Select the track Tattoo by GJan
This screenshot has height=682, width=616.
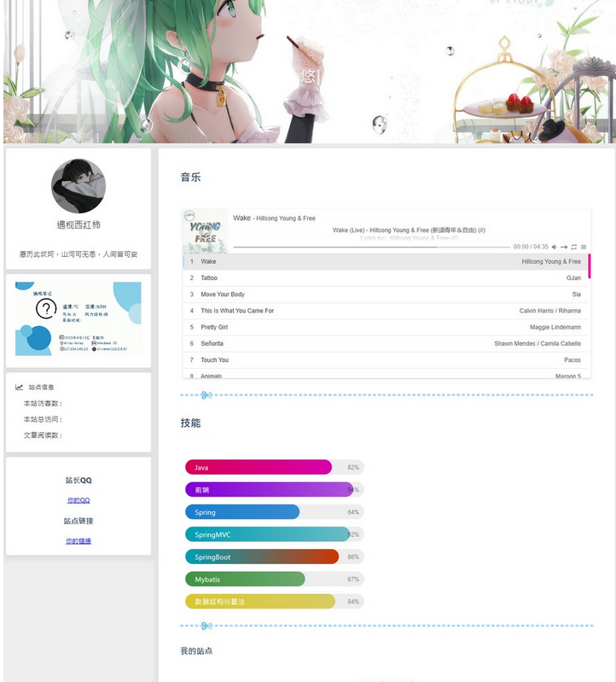(x=386, y=278)
